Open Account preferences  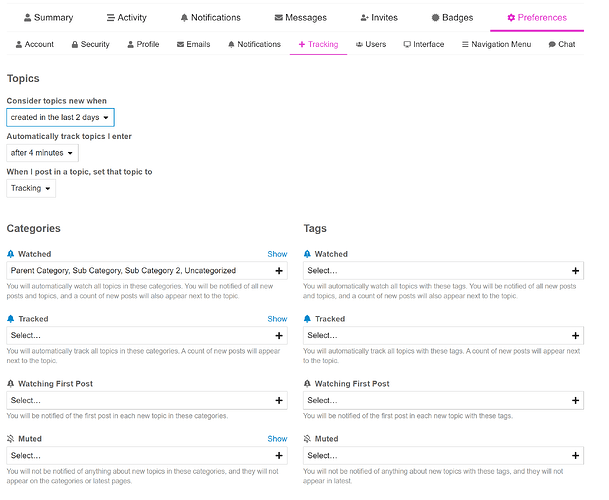35,44
